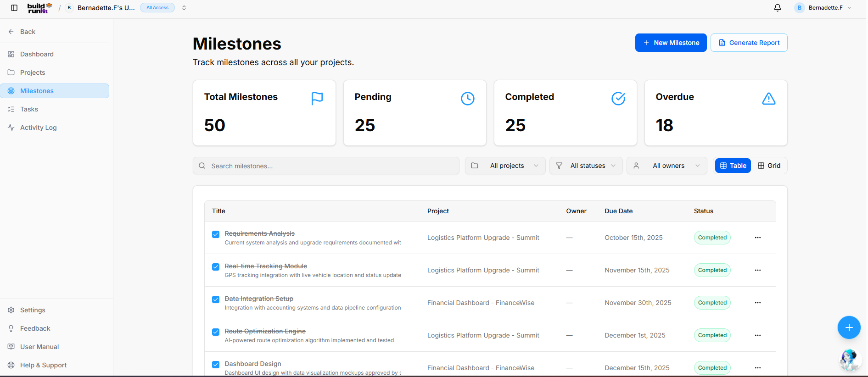Open the All projects filter dropdown
Image resolution: width=868 pixels, height=377 pixels.
pyautogui.click(x=505, y=166)
